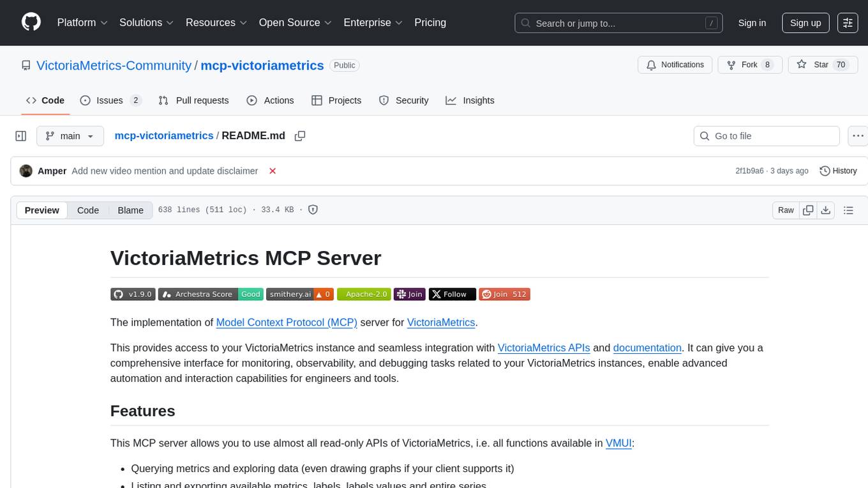Open Amper's avatar profile

coord(26,171)
